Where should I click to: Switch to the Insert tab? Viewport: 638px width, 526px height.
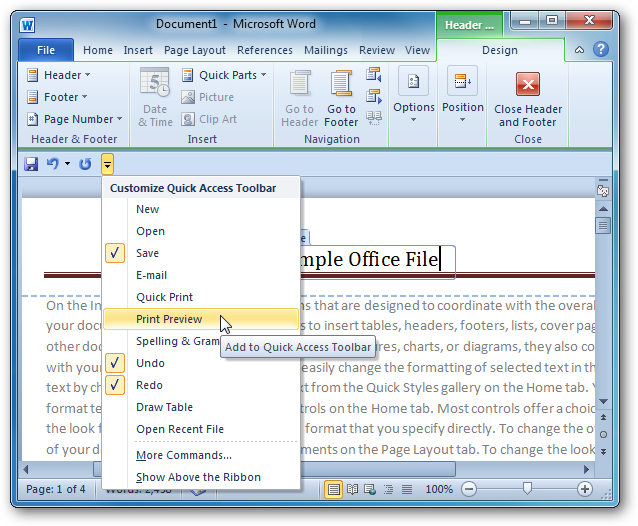click(x=138, y=50)
